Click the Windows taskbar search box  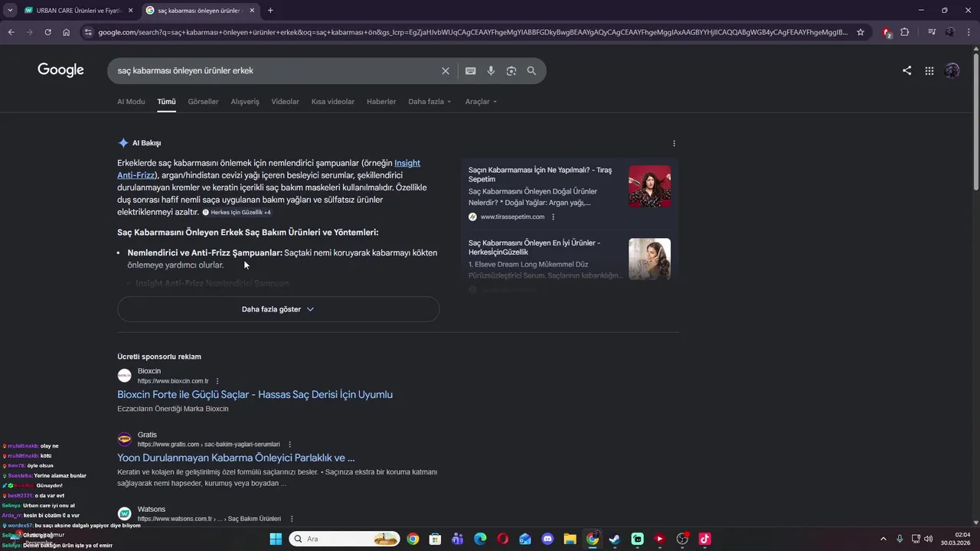pyautogui.click(x=344, y=539)
